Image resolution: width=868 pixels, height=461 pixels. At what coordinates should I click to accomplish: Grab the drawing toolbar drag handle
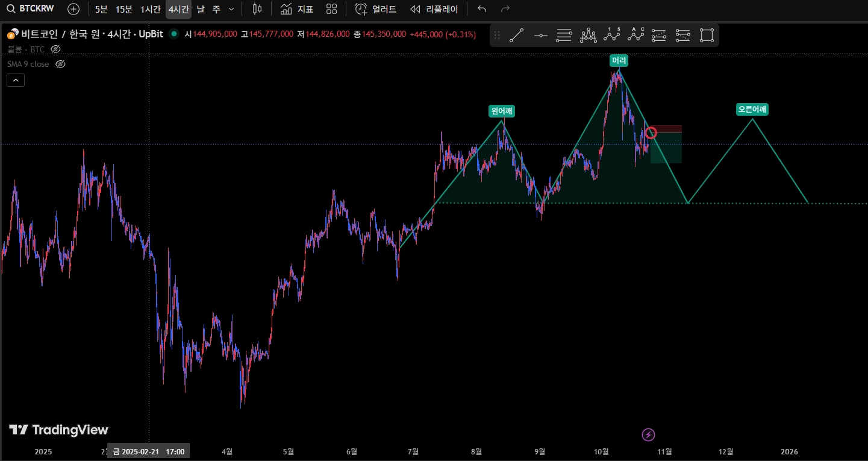(x=497, y=36)
